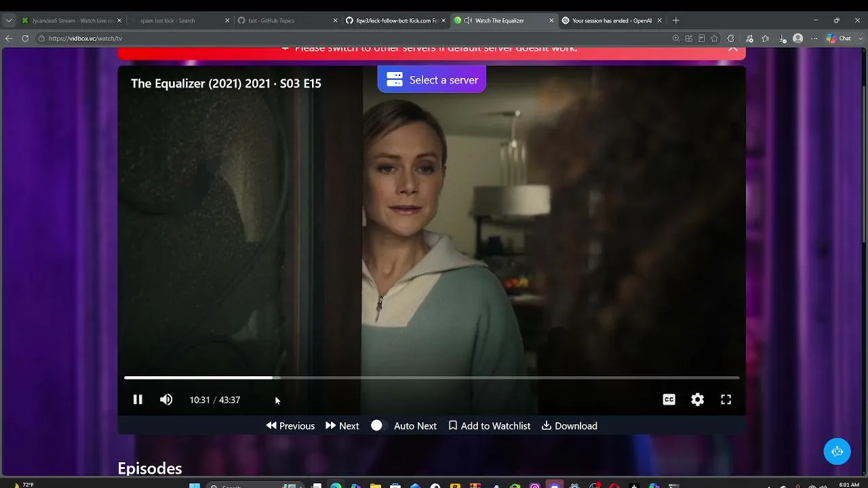Expand the tab search dropdown
Viewport: 868px width, 488px height.
9,20
